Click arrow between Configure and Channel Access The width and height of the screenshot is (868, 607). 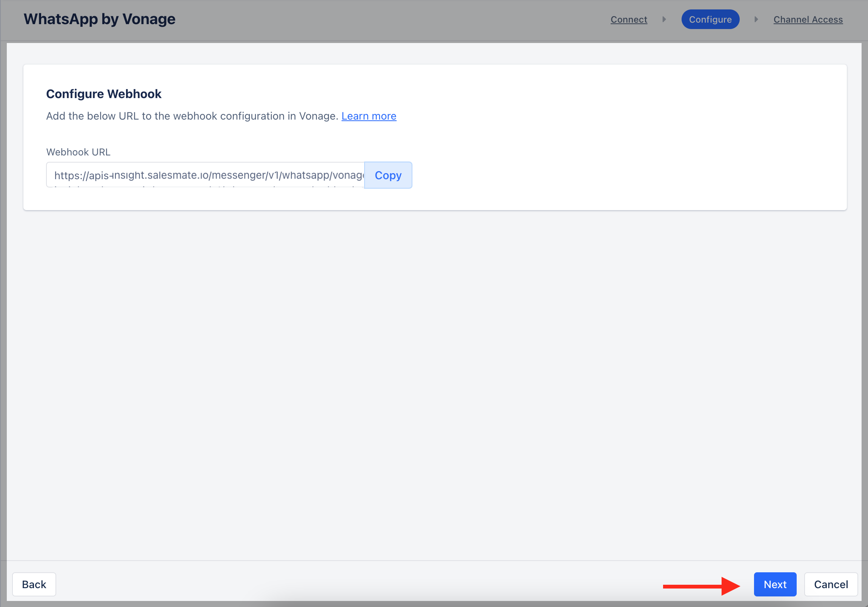pos(756,19)
